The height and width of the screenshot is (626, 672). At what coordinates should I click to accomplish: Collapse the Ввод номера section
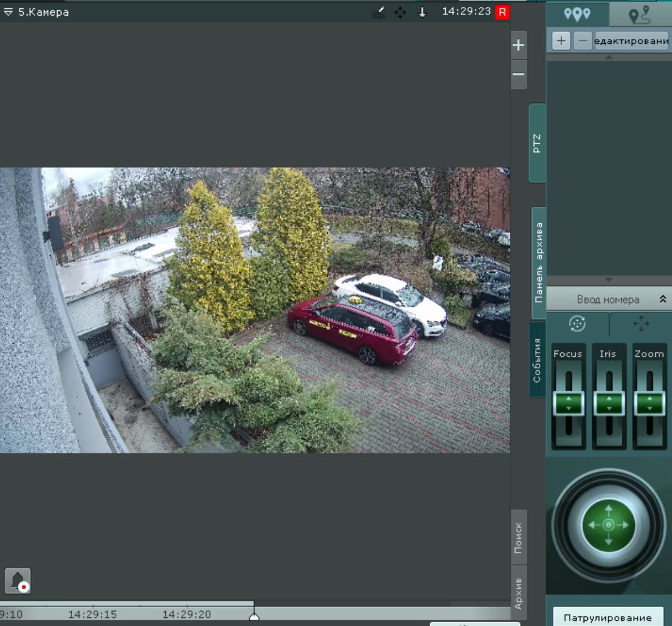pyautogui.click(x=662, y=300)
